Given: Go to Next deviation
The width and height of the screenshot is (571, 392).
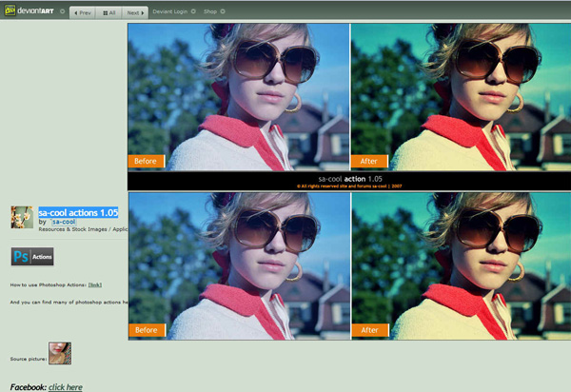Looking at the screenshot, I should pos(135,12).
